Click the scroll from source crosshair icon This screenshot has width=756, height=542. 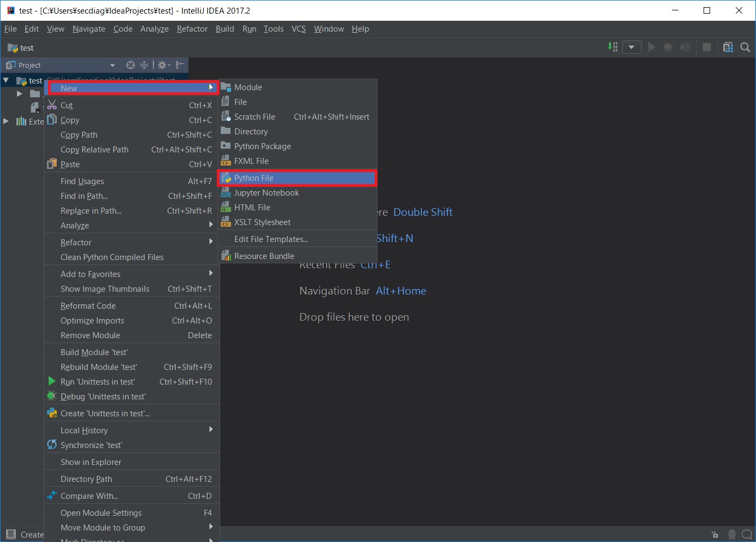coord(130,65)
